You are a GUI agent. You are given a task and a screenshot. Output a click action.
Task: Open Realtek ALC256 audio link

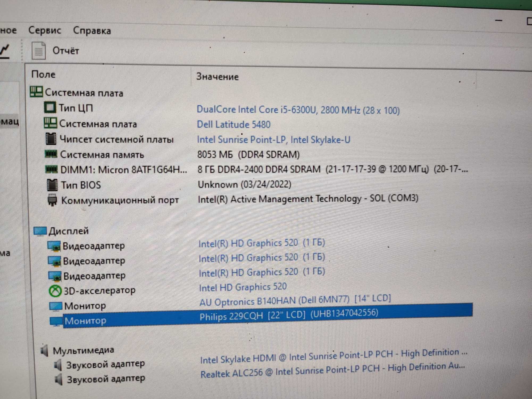pyautogui.click(x=333, y=371)
